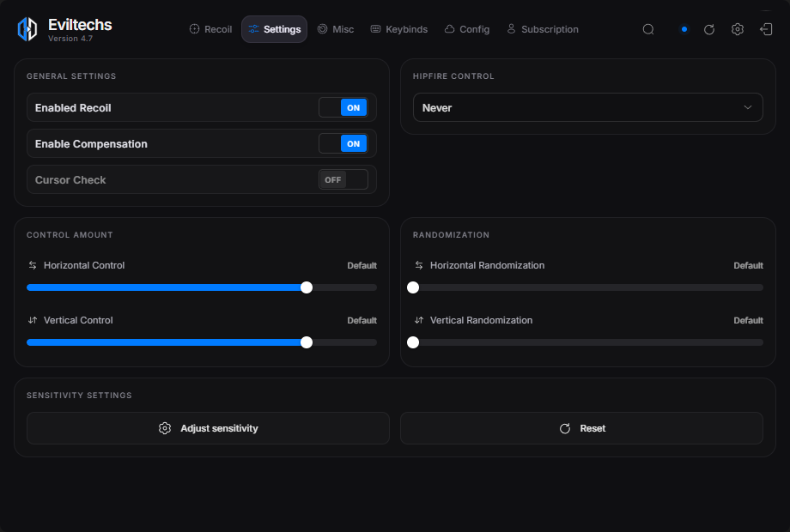790x532 pixels.
Task: Expand the Hipfire Control Never dropdown
Action: click(x=588, y=108)
